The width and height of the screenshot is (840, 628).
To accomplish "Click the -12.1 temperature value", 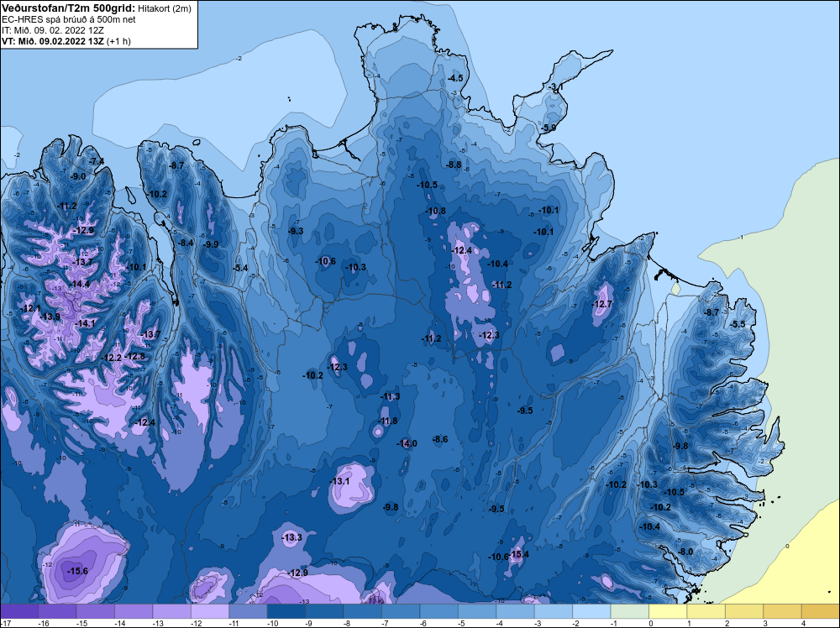I will pos(30,308).
